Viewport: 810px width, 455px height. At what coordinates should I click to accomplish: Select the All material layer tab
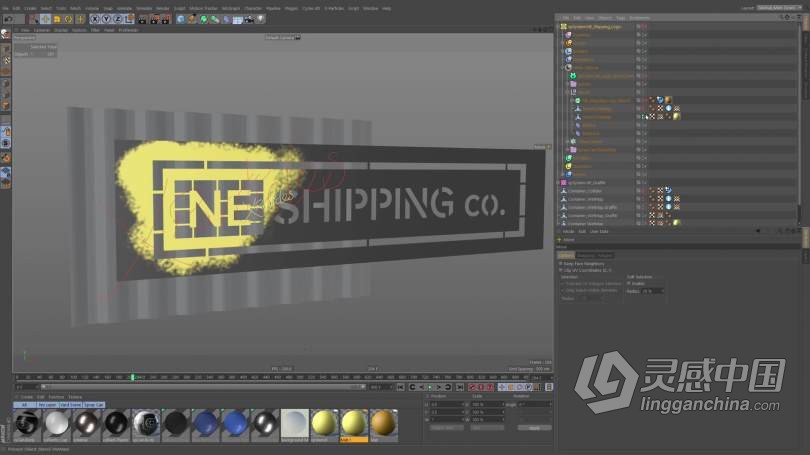[24, 405]
